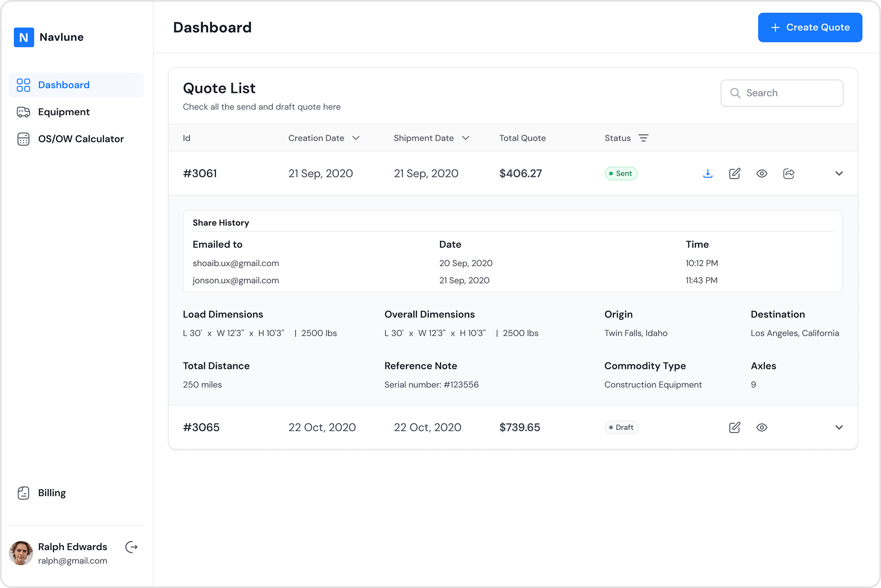Open the Status filter control

tap(644, 138)
